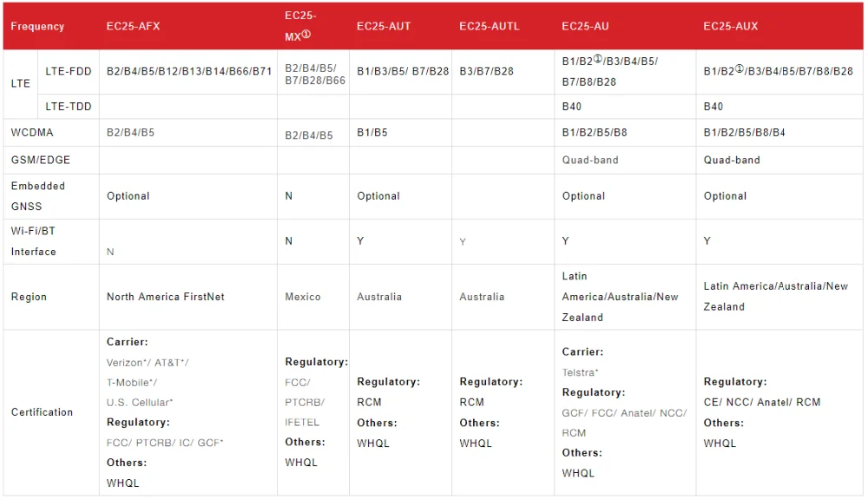The width and height of the screenshot is (868, 499).
Task: Click the North America FirstNet region cell
Action: tap(165, 297)
